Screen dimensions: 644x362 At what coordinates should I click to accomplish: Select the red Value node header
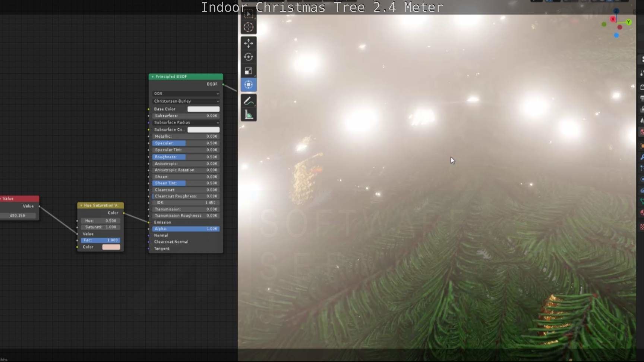[x=19, y=199]
